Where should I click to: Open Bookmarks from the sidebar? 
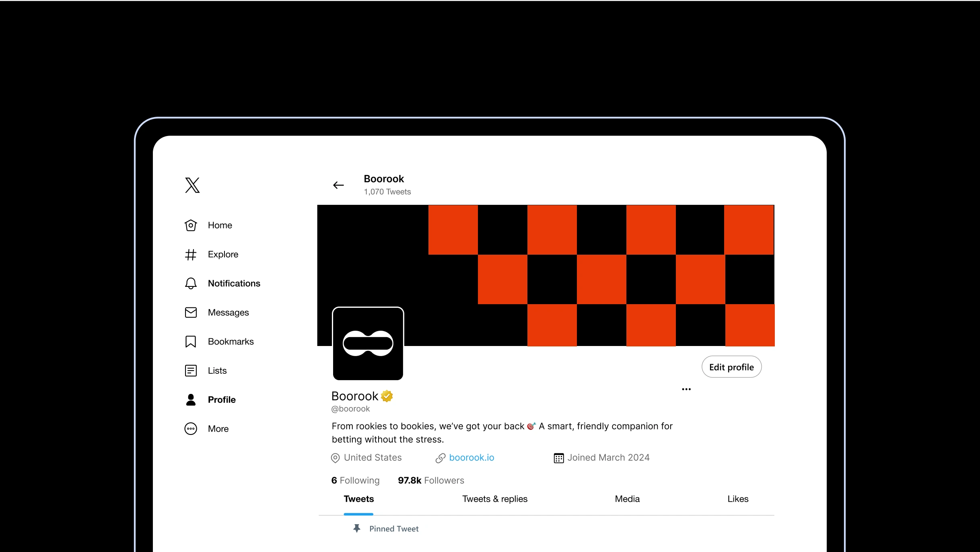point(230,342)
